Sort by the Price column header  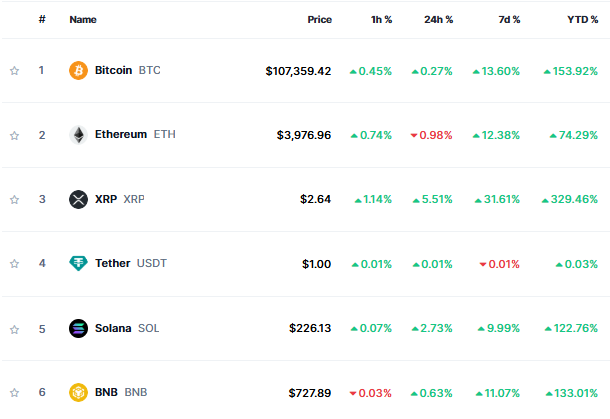[x=319, y=19]
